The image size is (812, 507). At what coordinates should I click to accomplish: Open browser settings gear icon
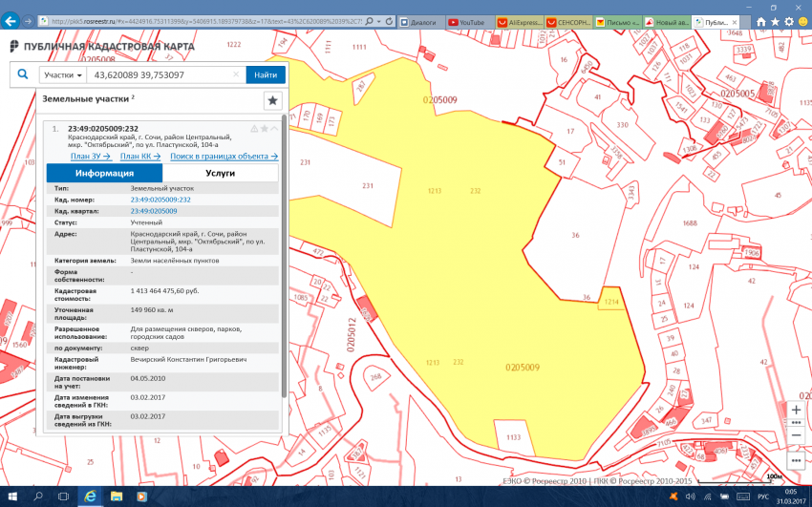[789, 21]
